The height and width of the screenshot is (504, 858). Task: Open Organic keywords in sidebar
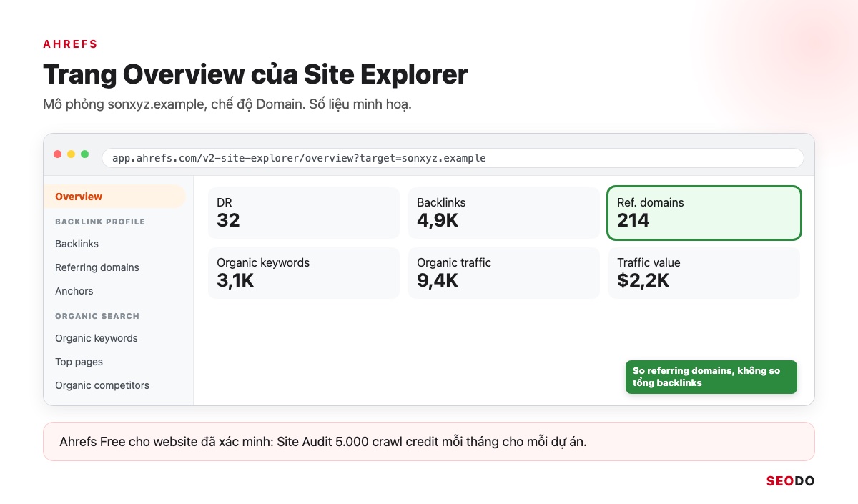pos(97,338)
